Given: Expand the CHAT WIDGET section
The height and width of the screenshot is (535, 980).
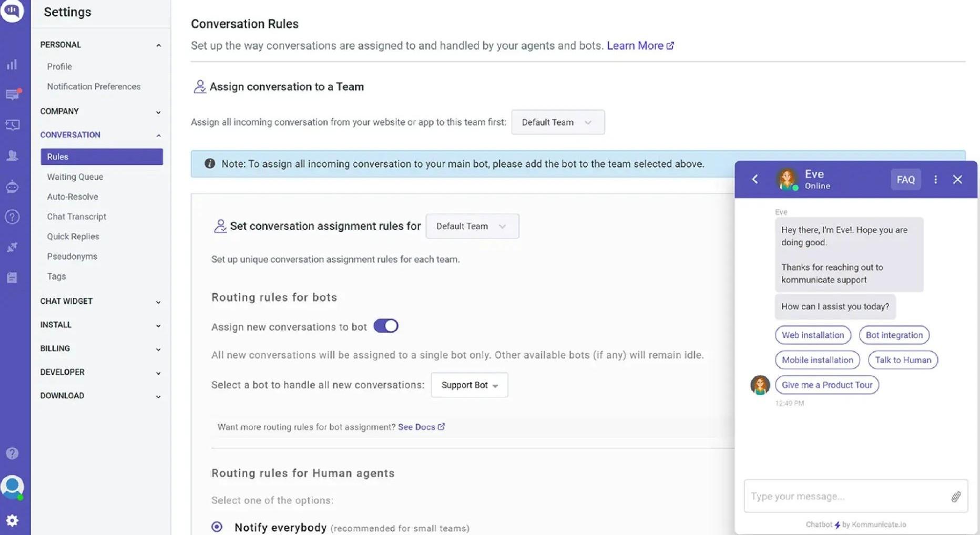Looking at the screenshot, I should tap(100, 301).
